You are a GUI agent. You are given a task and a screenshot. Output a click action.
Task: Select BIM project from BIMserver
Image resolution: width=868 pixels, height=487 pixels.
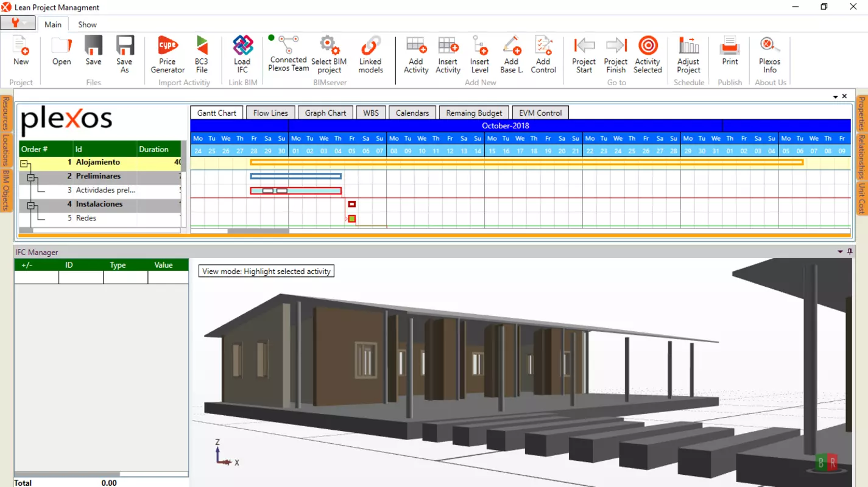pos(329,54)
